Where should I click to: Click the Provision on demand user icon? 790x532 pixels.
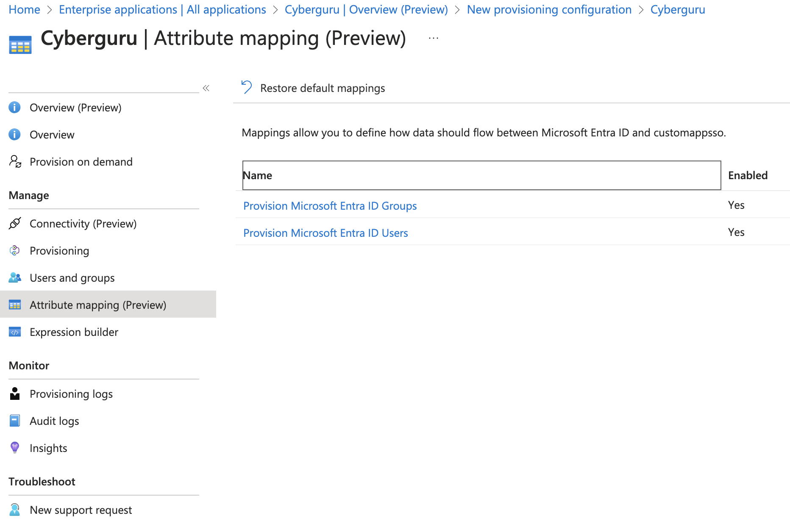15,162
